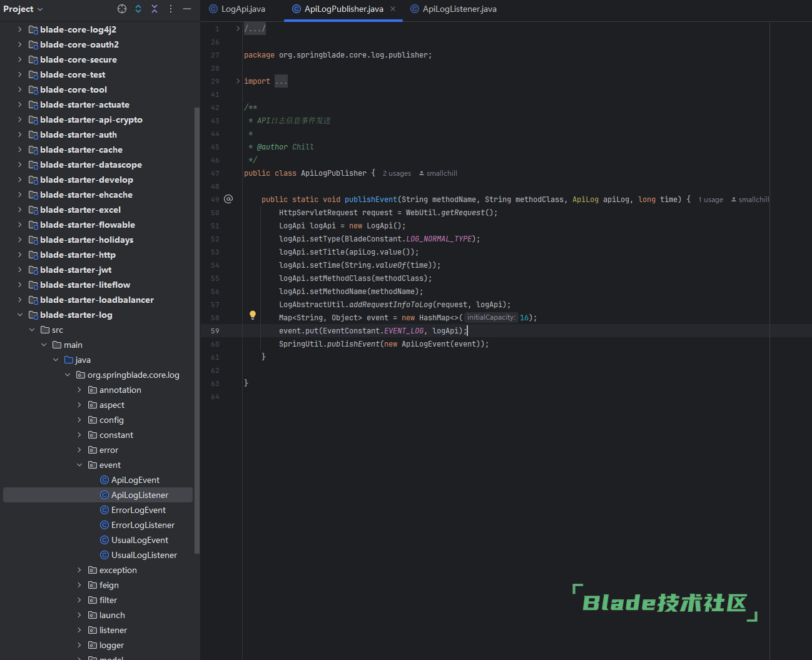The height and width of the screenshot is (660, 812).
Task: Select blade-starter-flowable module
Action: pos(88,225)
